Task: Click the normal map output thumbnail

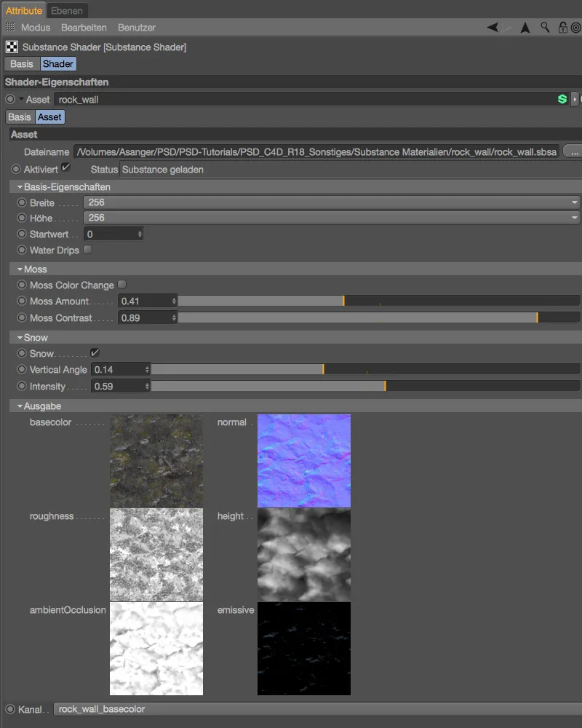Action: point(304,461)
